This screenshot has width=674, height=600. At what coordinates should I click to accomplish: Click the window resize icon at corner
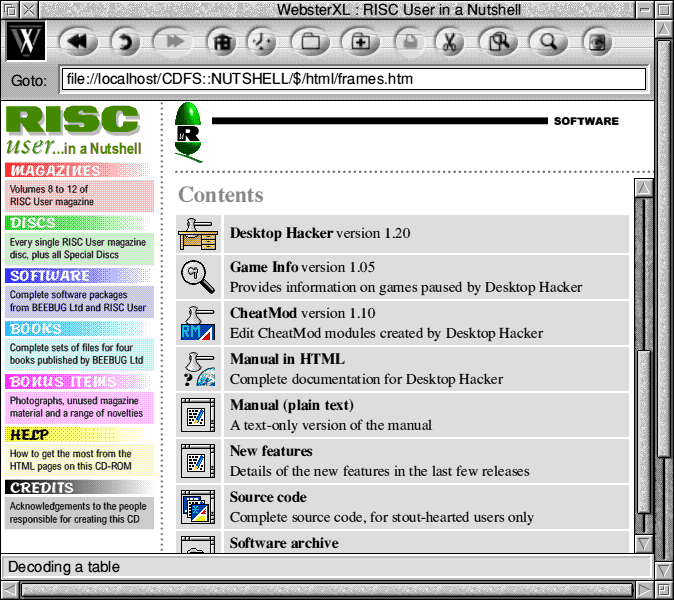click(664, 590)
